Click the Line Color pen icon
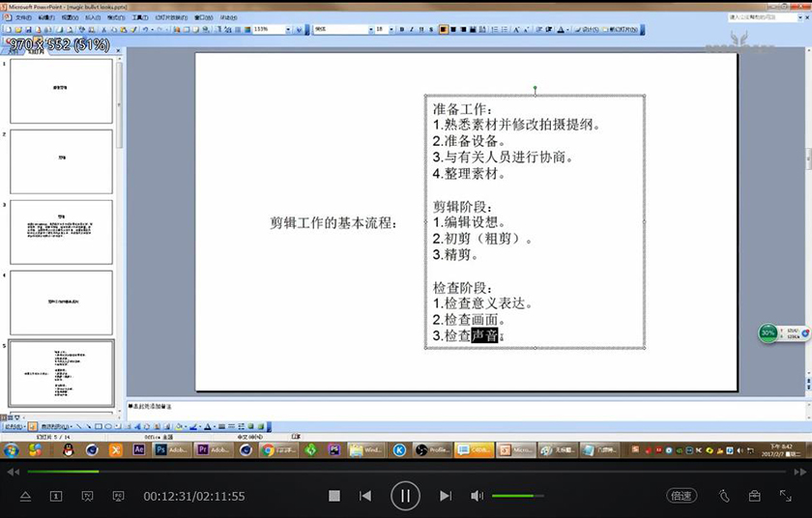The height and width of the screenshot is (518, 812). (x=193, y=426)
